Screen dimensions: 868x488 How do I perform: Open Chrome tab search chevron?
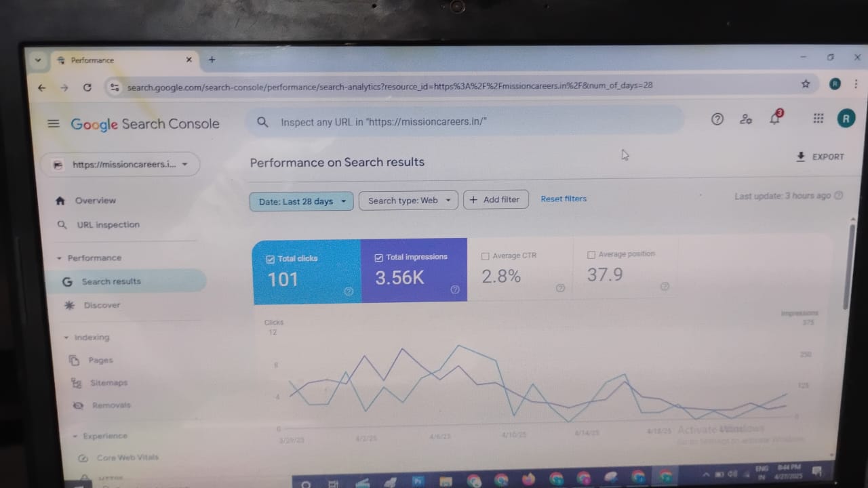click(x=38, y=60)
